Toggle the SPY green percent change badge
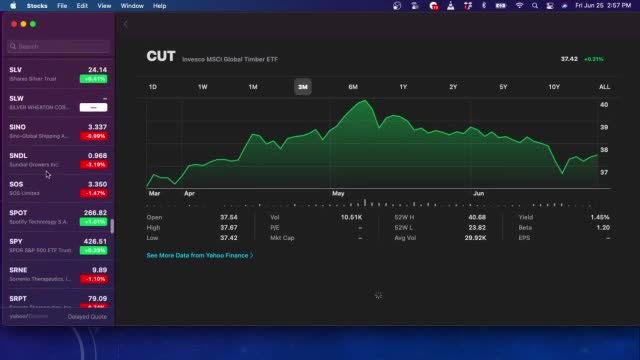The image size is (640, 360). pyautogui.click(x=93, y=250)
